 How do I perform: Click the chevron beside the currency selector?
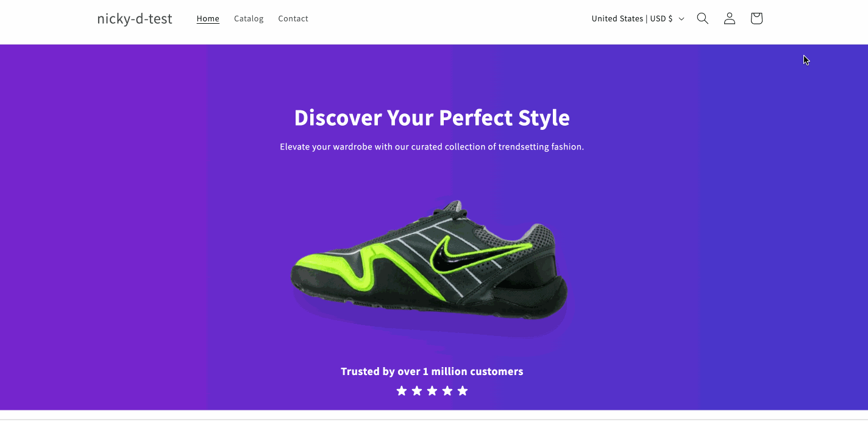coord(681,19)
